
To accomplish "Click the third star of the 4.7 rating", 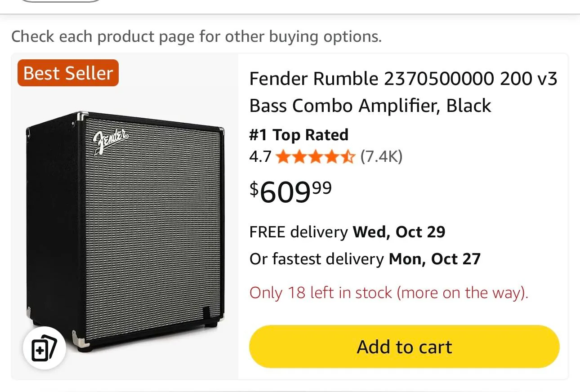I will (x=317, y=157).
